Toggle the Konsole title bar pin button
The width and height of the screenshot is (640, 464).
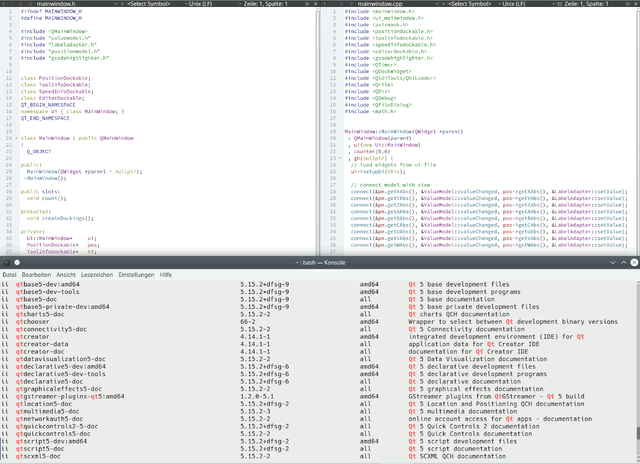pos(17,262)
